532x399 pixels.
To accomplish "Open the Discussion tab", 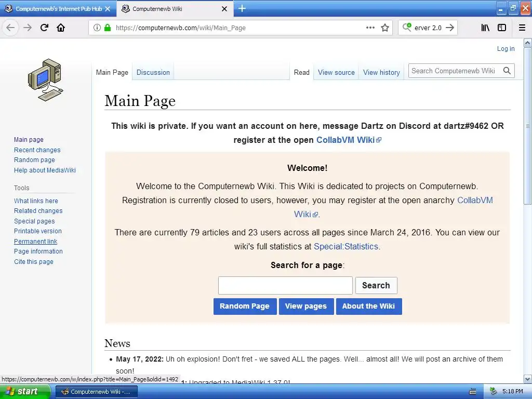I will (153, 72).
